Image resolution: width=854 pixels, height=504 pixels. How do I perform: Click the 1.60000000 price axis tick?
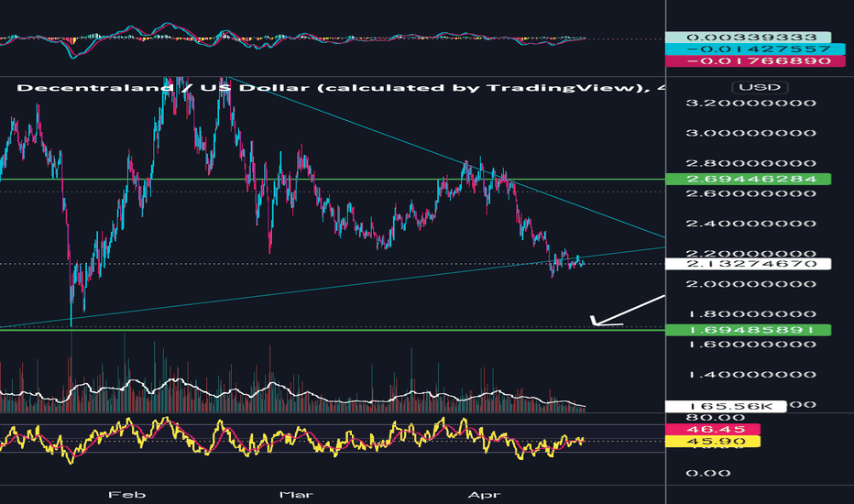751,345
